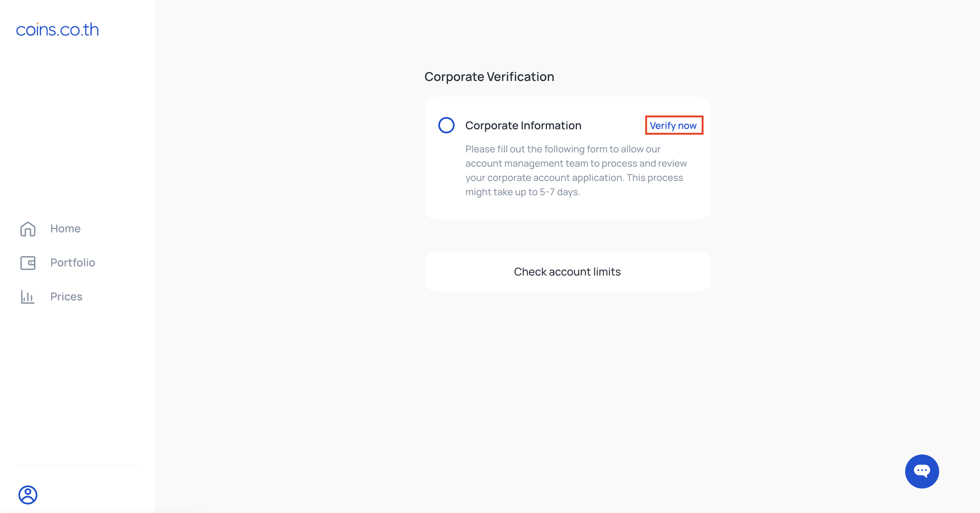Click the orange dot in the coins logo

[37, 23]
